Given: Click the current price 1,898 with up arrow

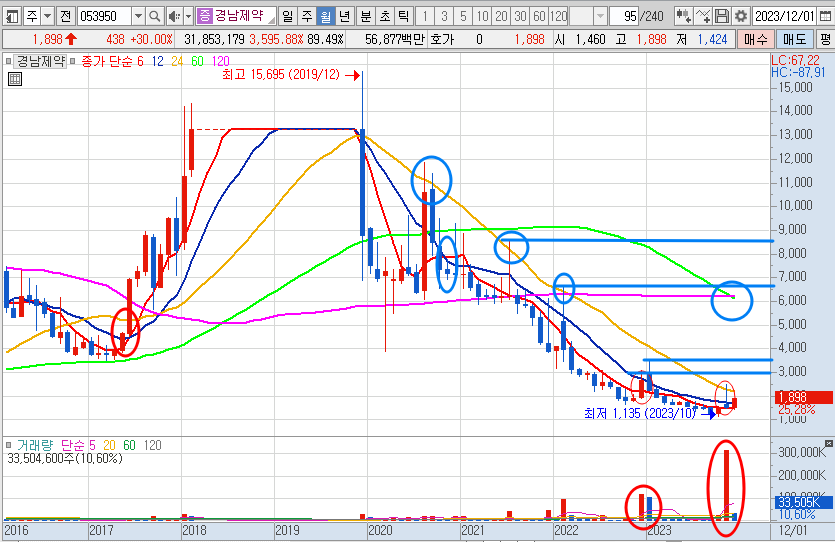Looking at the screenshot, I should coord(55,39).
